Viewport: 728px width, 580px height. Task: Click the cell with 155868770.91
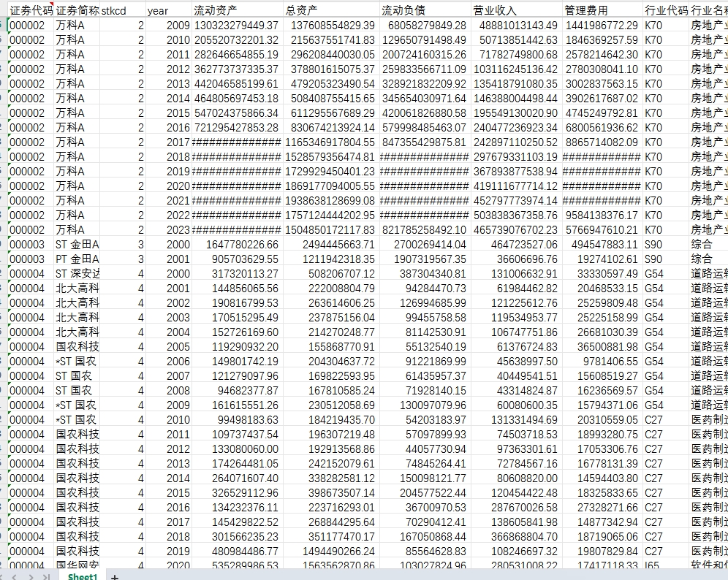tap(331, 347)
